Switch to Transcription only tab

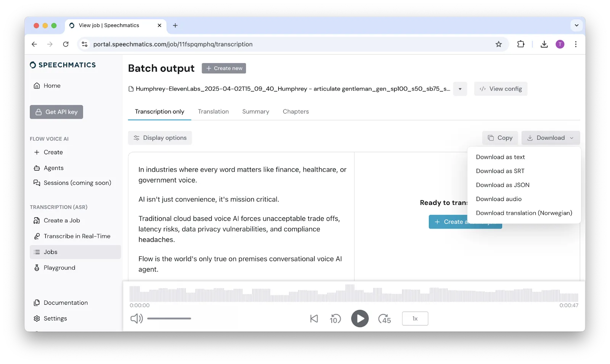(x=159, y=112)
